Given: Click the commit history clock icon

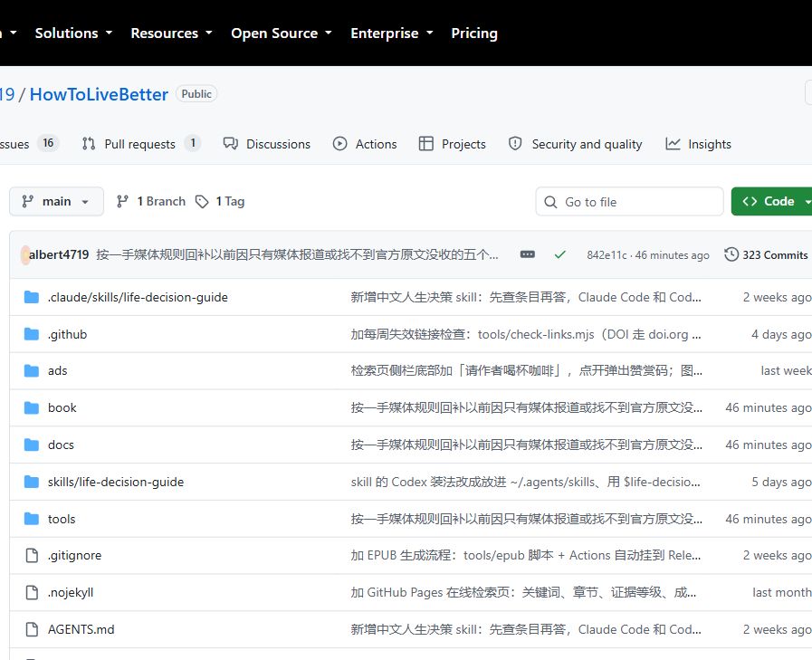Looking at the screenshot, I should [x=731, y=254].
